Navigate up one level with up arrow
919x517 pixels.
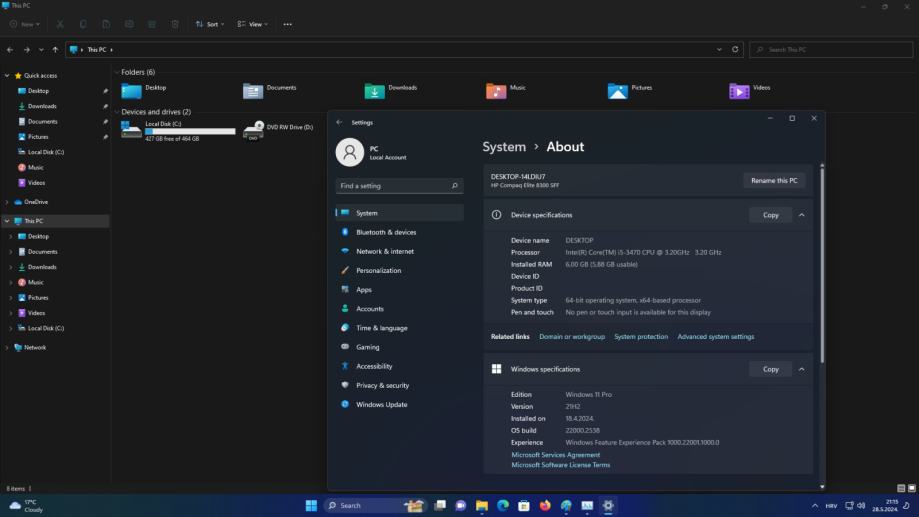[55, 49]
